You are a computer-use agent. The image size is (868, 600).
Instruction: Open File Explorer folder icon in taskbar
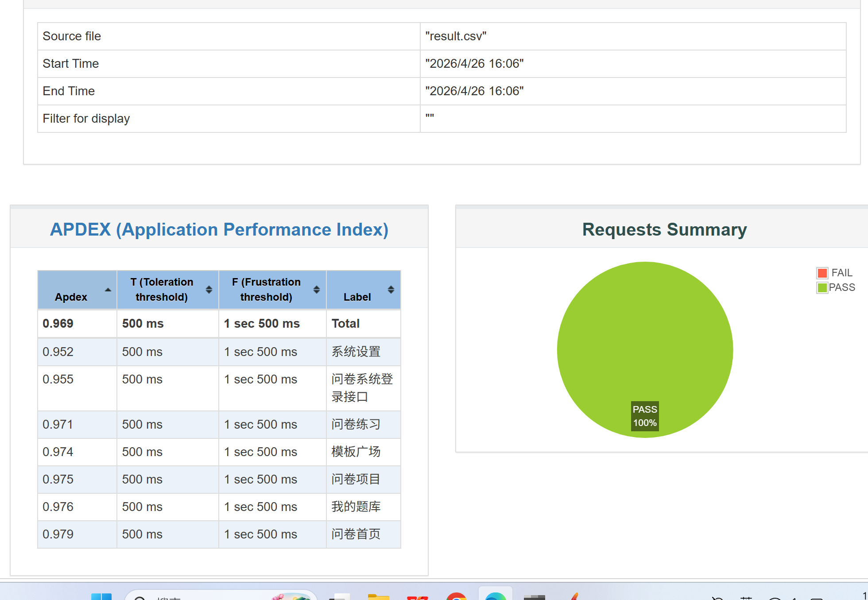(x=379, y=596)
